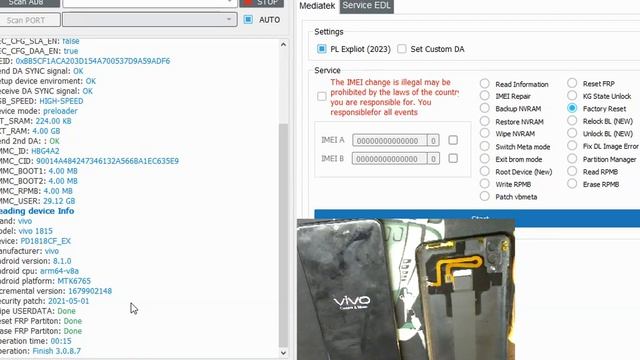Image resolution: width=640 pixels, height=360 pixels.
Task: Toggle PL Exploit (2023) checkbox
Action: click(x=322, y=49)
